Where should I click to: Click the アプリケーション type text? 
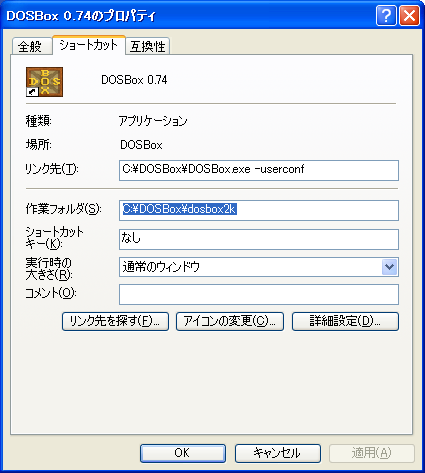tap(153, 121)
